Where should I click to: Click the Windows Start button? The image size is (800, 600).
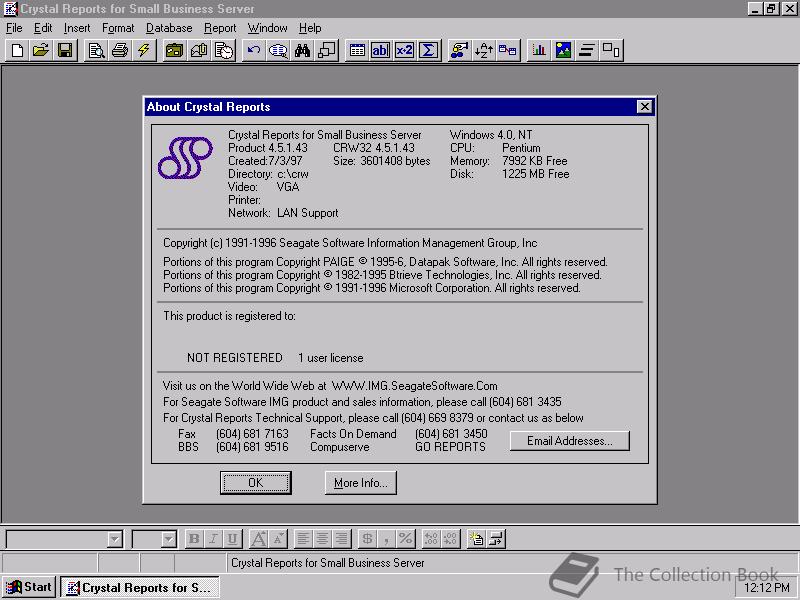(x=30, y=587)
